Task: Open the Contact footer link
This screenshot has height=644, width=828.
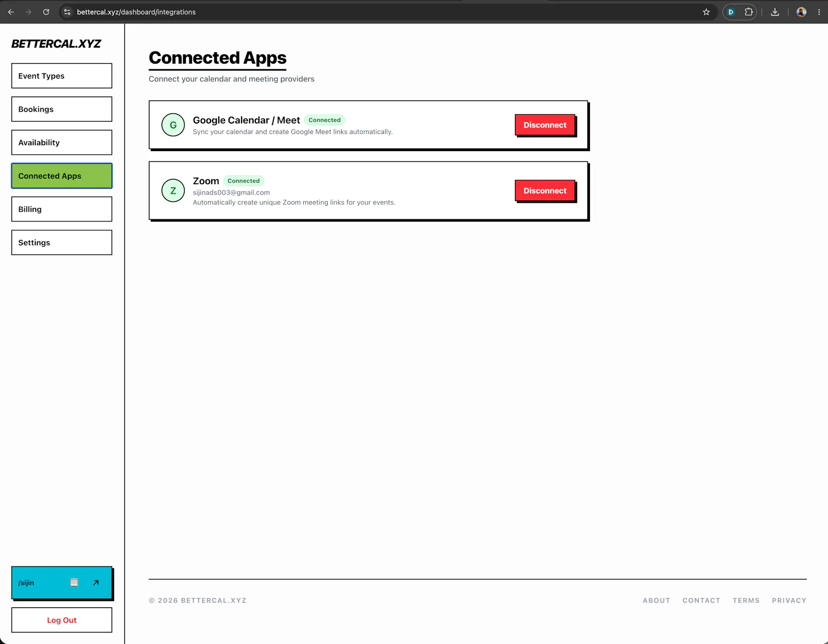Action: click(701, 601)
